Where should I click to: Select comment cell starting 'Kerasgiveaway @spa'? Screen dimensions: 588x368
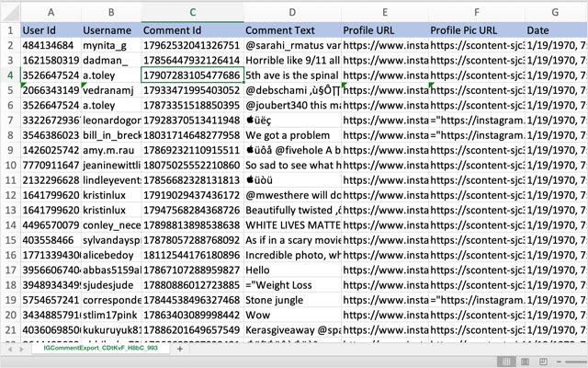[292, 330]
